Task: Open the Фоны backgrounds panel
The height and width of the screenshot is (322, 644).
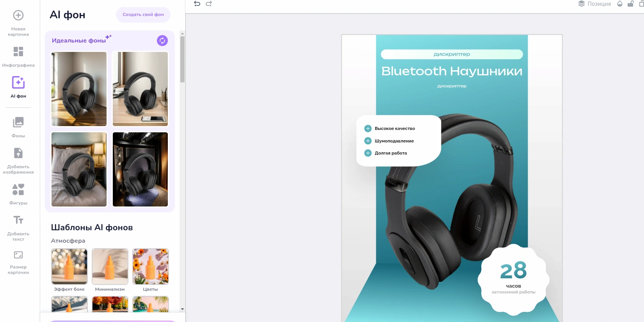Action: pos(18,127)
